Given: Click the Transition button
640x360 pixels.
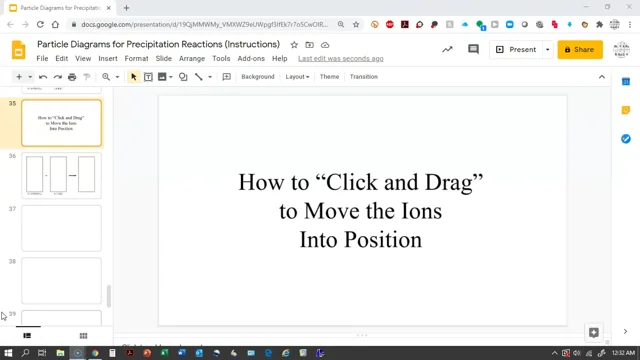Looking at the screenshot, I should click(x=364, y=77).
